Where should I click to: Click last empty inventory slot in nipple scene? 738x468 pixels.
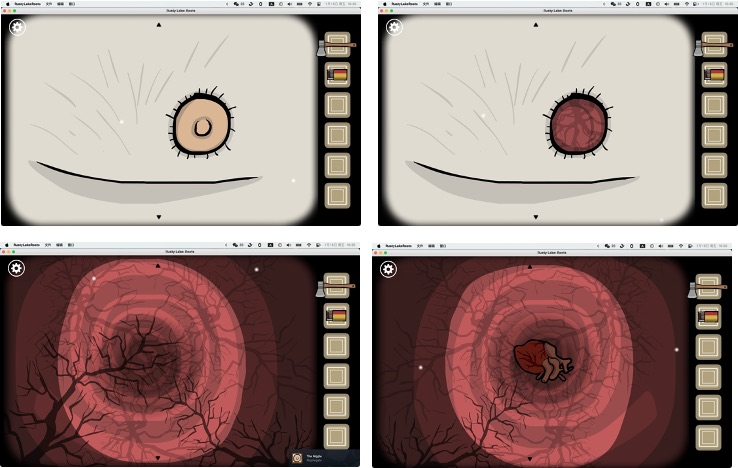click(337, 195)
